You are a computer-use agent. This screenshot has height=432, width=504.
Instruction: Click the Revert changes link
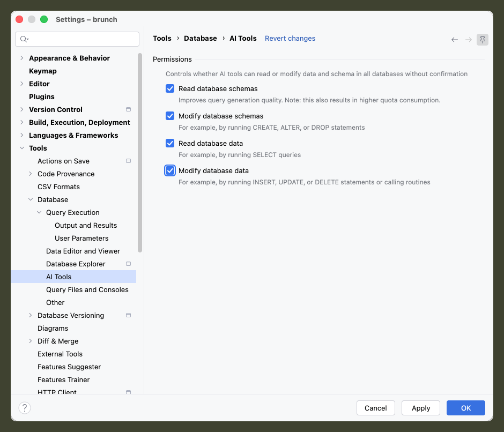coord(290,38)
